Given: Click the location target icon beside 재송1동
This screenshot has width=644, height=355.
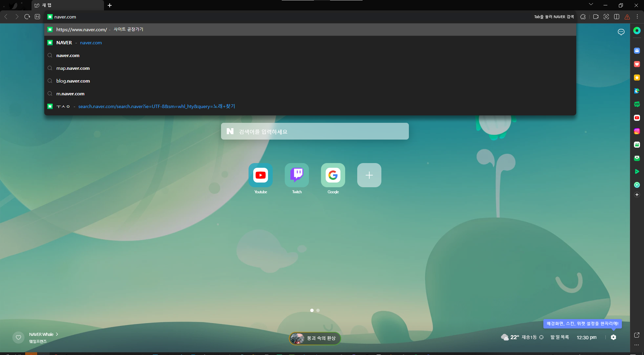Looking at the screenshot, I should pyautogui.click(x=541, y=337).
